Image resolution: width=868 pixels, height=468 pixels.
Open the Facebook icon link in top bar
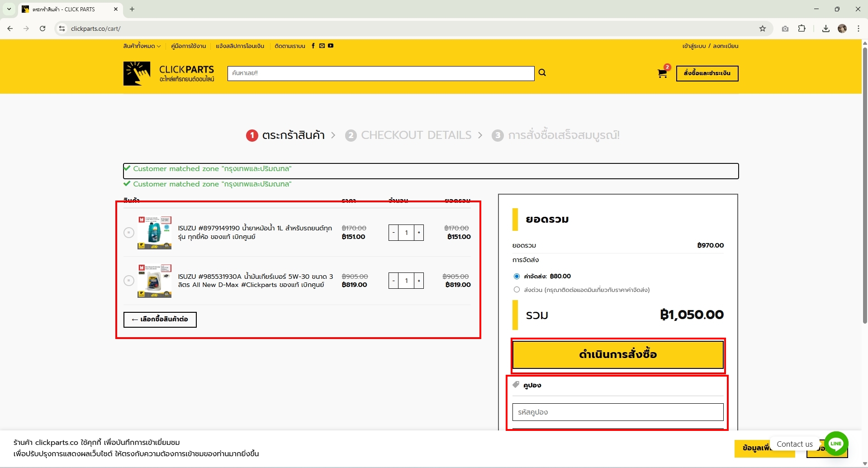click(x=313, y=46)
